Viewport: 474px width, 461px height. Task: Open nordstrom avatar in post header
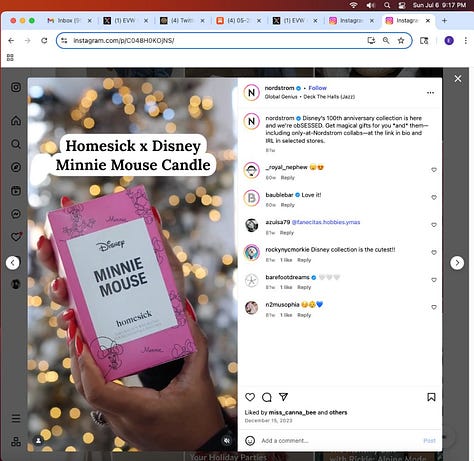(x=252, y=92)
